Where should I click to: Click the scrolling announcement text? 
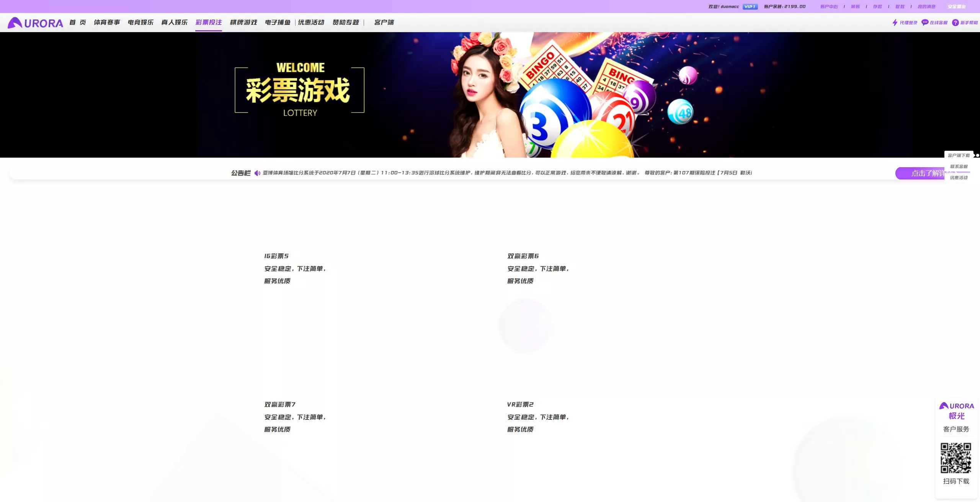[507, 173]
